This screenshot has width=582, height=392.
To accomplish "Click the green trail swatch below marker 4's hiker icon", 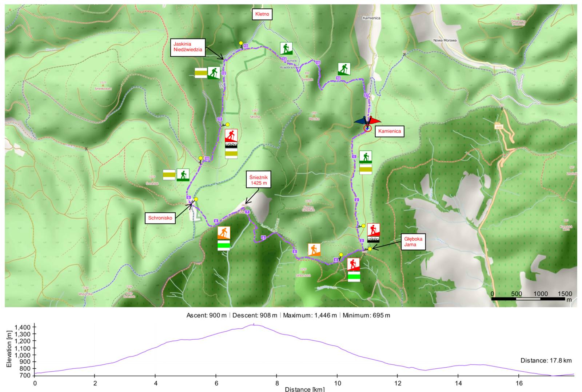I will tap(354, 277).
